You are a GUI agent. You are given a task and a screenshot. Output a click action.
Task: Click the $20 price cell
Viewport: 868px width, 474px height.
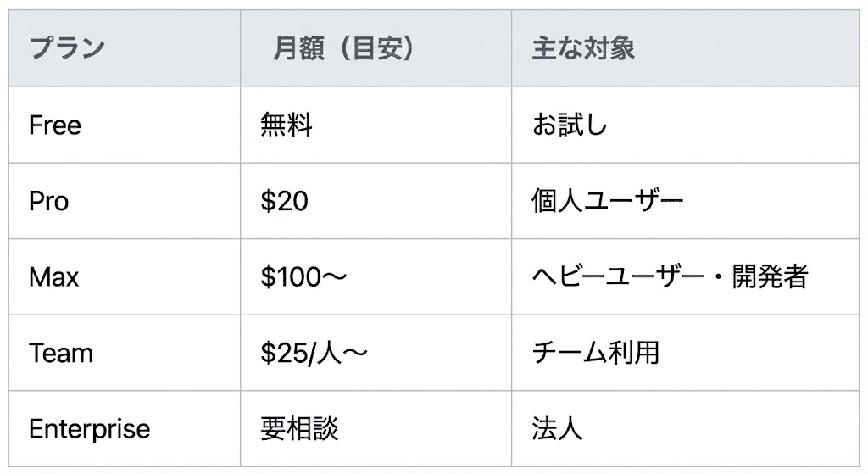[285, 202]
